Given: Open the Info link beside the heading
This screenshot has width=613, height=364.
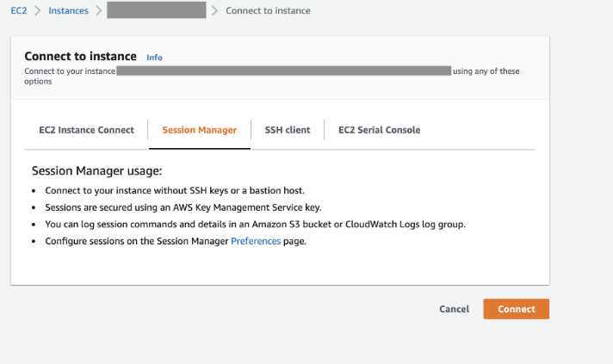Looking at the screenshot, I should point(154,58).
